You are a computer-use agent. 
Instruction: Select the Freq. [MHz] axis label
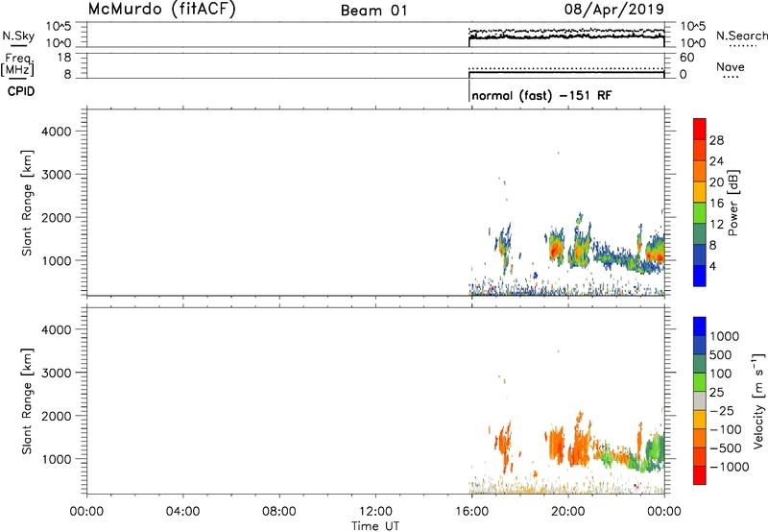(17, 64)
